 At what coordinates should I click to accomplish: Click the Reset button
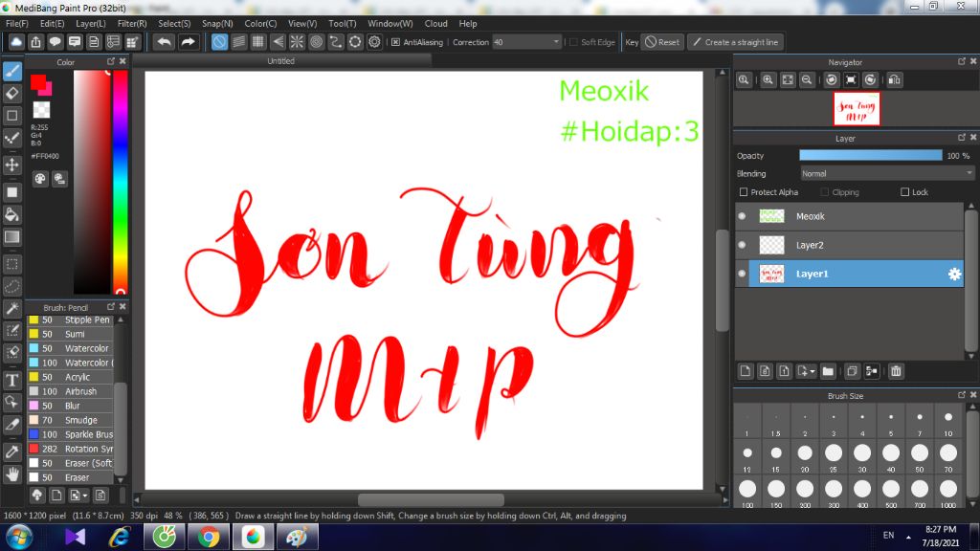click(x=662, y=42)
